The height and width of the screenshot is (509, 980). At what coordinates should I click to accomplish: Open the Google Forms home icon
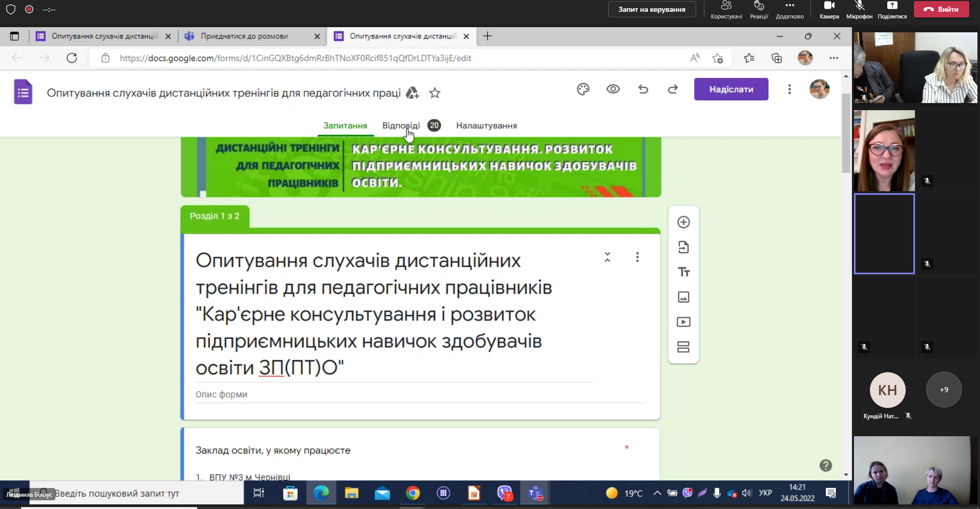pyautogui.click(x=23, y=92)
